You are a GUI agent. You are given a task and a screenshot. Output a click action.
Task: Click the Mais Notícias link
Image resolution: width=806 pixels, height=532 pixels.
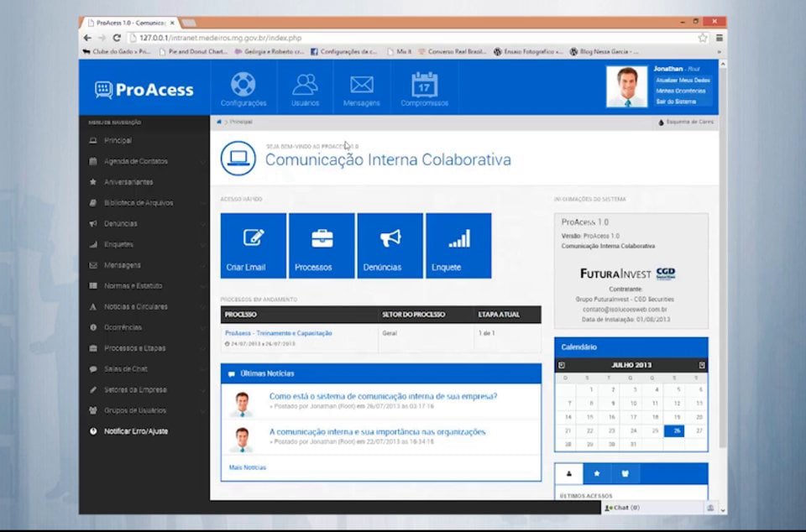247,468
